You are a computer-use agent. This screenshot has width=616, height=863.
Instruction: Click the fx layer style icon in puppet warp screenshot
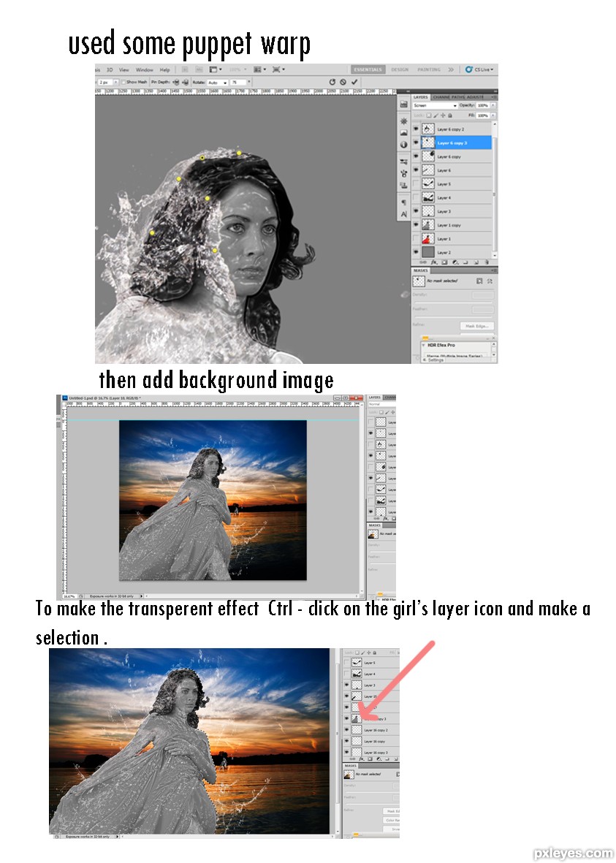[x=434, y=262]
